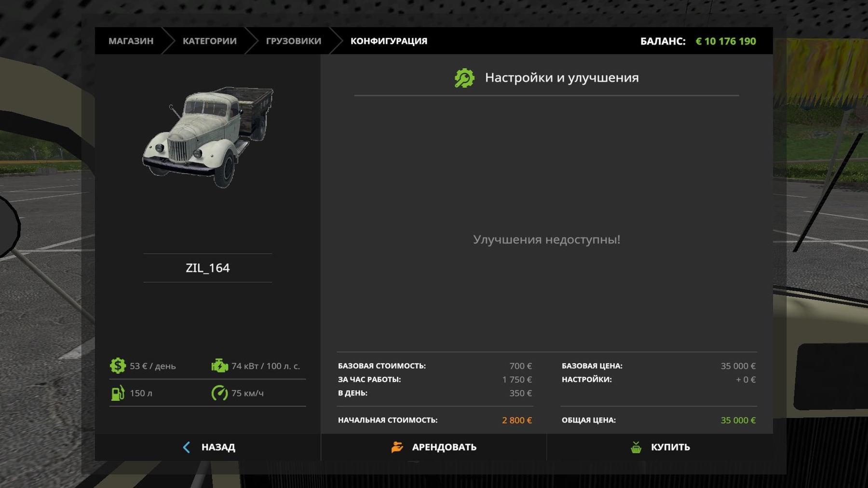Return to the Грузовики category

pyautogui.click(x=293, y=41)
